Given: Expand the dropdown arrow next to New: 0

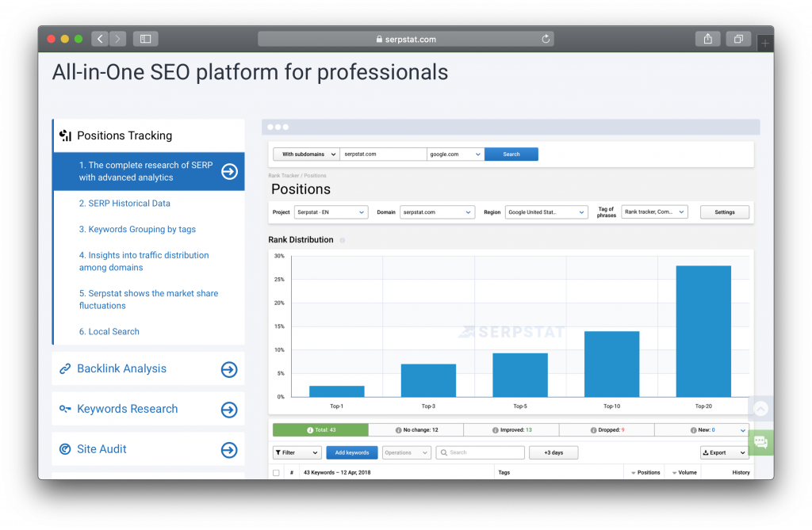Looking at the screenshot, I should point(742,431).
